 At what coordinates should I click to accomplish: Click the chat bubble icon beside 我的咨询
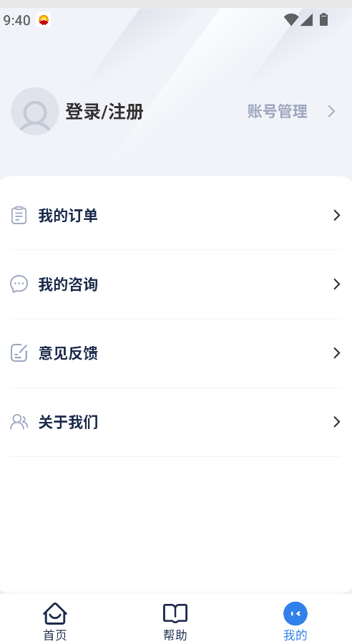coord(19,284)
